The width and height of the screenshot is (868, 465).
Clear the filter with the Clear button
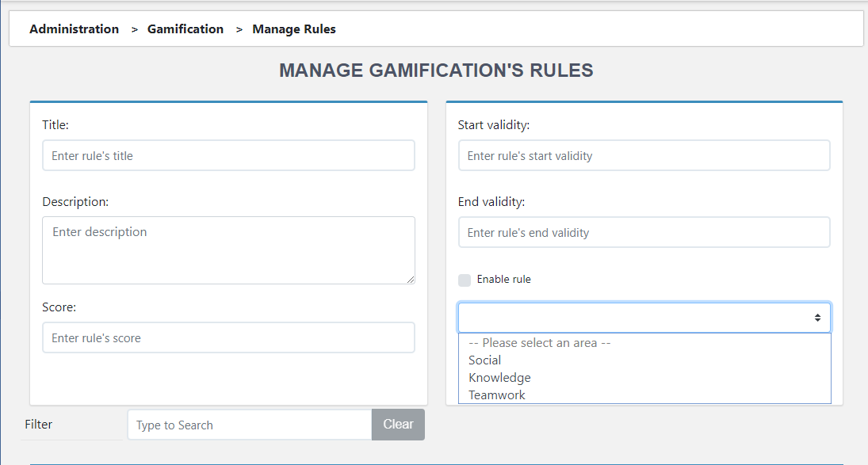point(398,425)
